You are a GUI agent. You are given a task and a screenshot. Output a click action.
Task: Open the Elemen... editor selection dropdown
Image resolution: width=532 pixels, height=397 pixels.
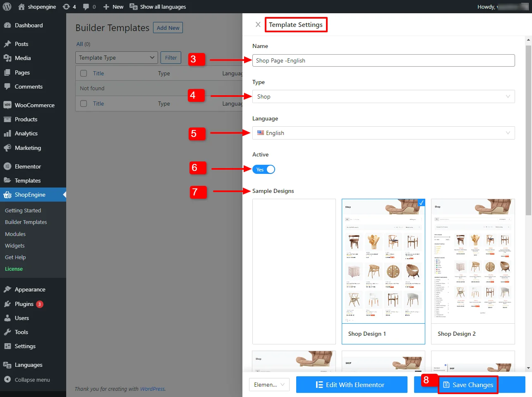coord(269,385)
